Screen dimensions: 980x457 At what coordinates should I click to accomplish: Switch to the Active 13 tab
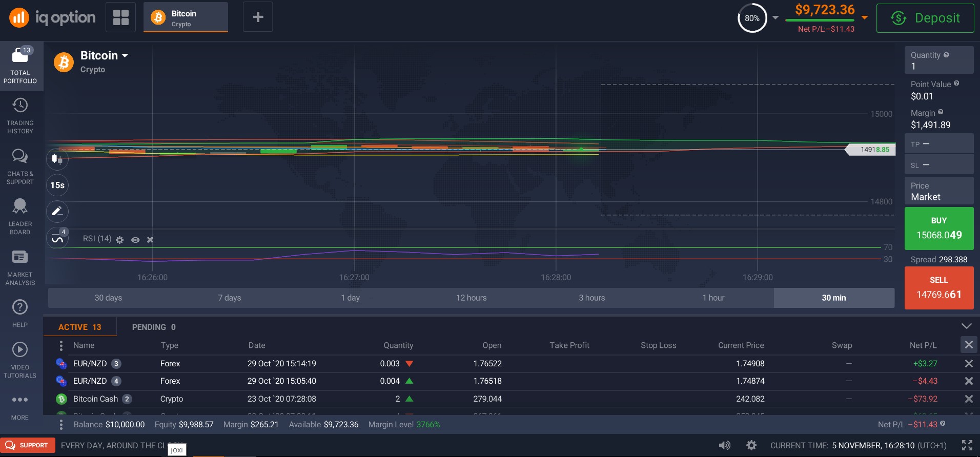pos(80,327)
